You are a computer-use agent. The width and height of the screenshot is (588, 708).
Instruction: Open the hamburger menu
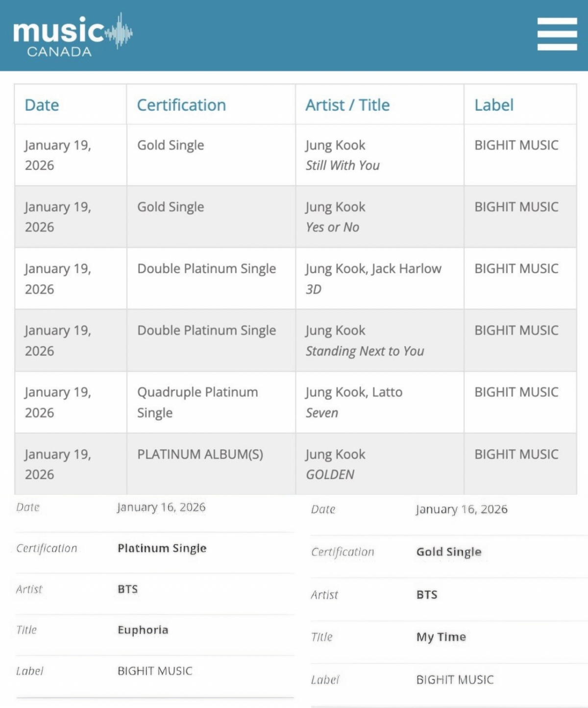pos(557,34)
